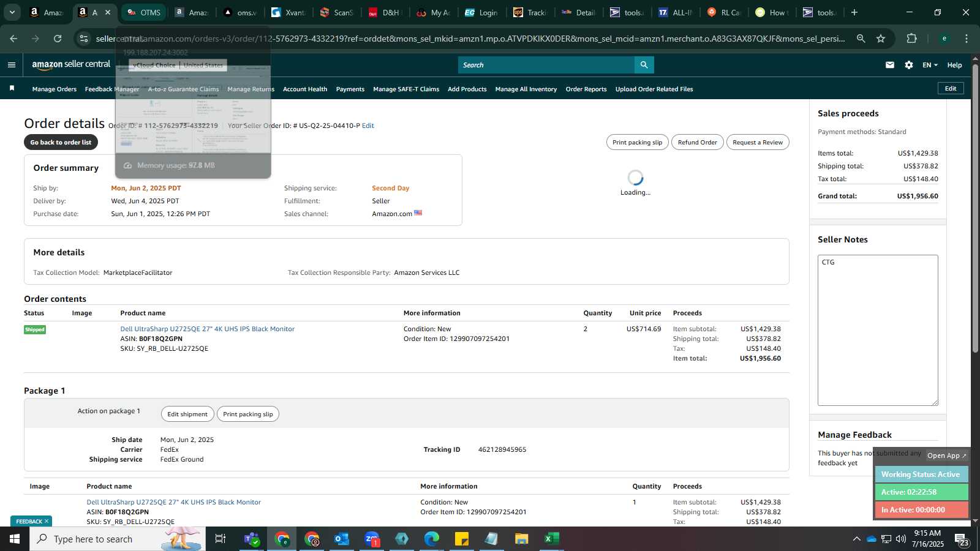Viewport: 980px width, 551px height.
Task: Click the browser back arrow
Action: tap(13, 39)
